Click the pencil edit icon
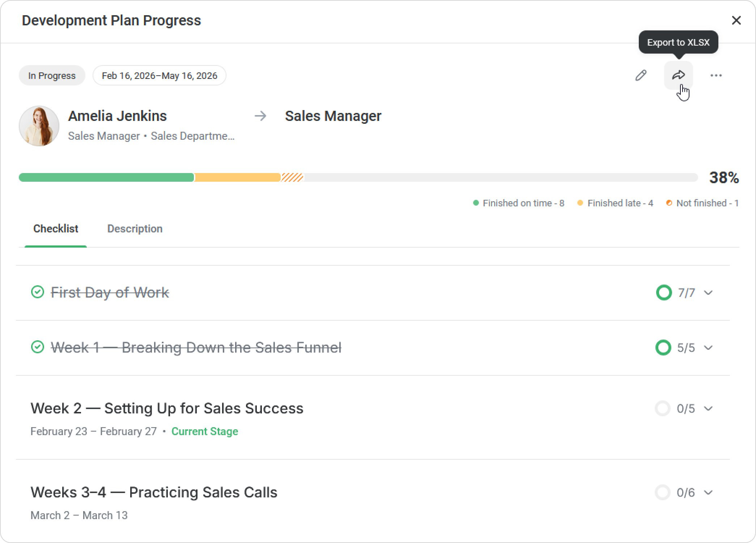Image resolution: width=756 pixels, height=543 pixels. tap(641, 75)
